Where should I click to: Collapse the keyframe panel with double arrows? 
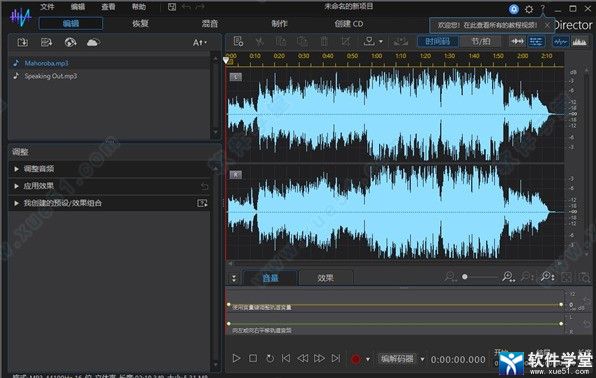[x=234, y=278]
